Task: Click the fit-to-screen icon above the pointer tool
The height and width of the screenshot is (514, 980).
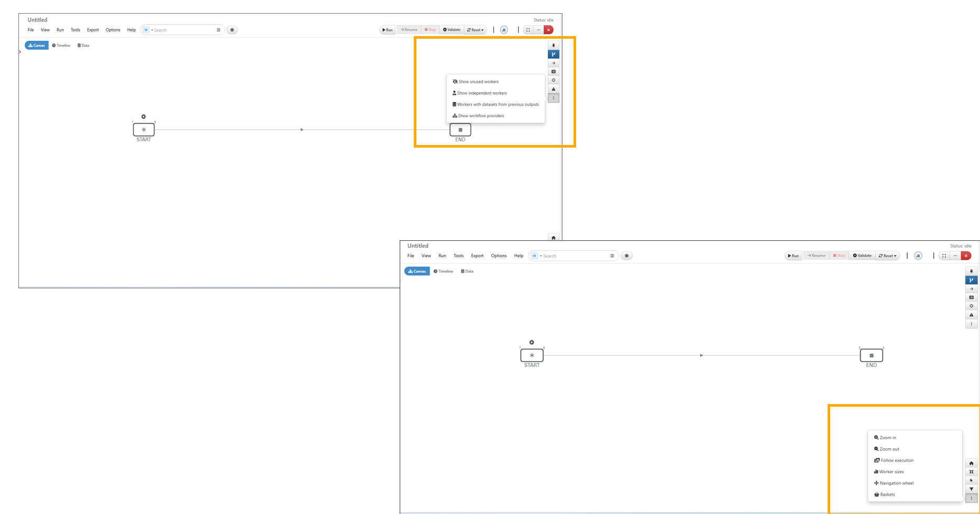Action: tap(971, 472)
